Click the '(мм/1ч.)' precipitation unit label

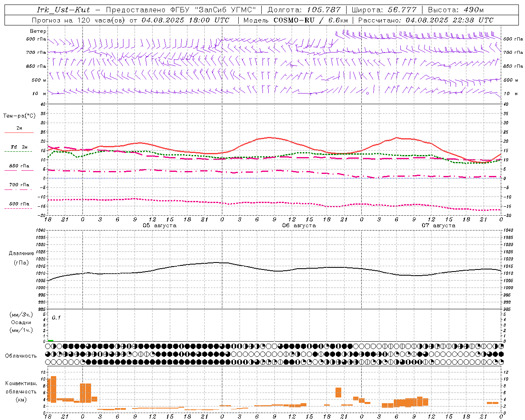(21, 330)
